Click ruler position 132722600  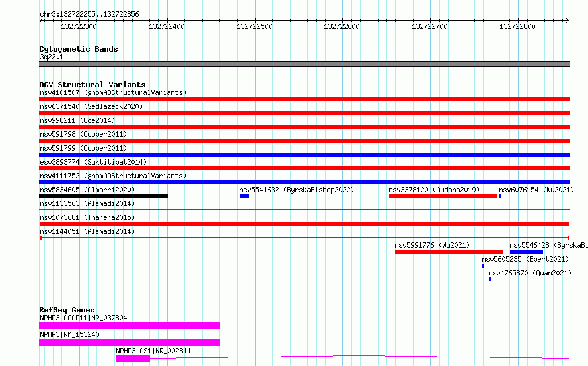[342, 26]
